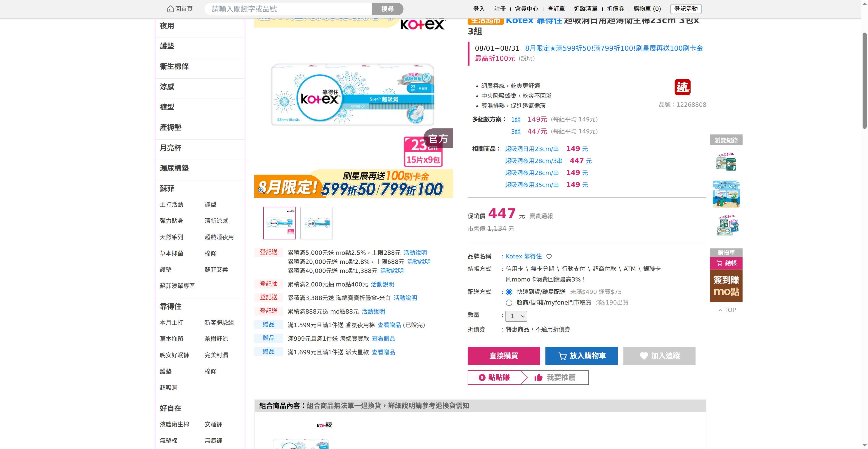Click the page vertical scrollbar
Image resolution: width=868 pixels, height=449 pixels.
[x=865, y=81]
